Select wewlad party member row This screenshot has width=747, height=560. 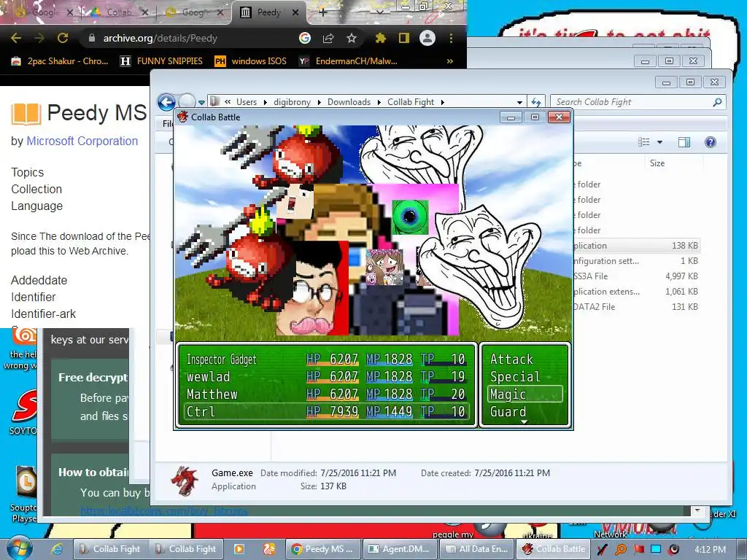tap(326, 377)
